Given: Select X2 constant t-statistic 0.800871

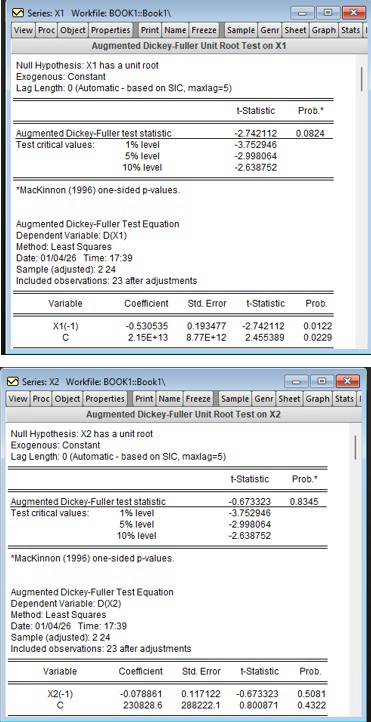Looking at the screenshot, I should point(259,705).
